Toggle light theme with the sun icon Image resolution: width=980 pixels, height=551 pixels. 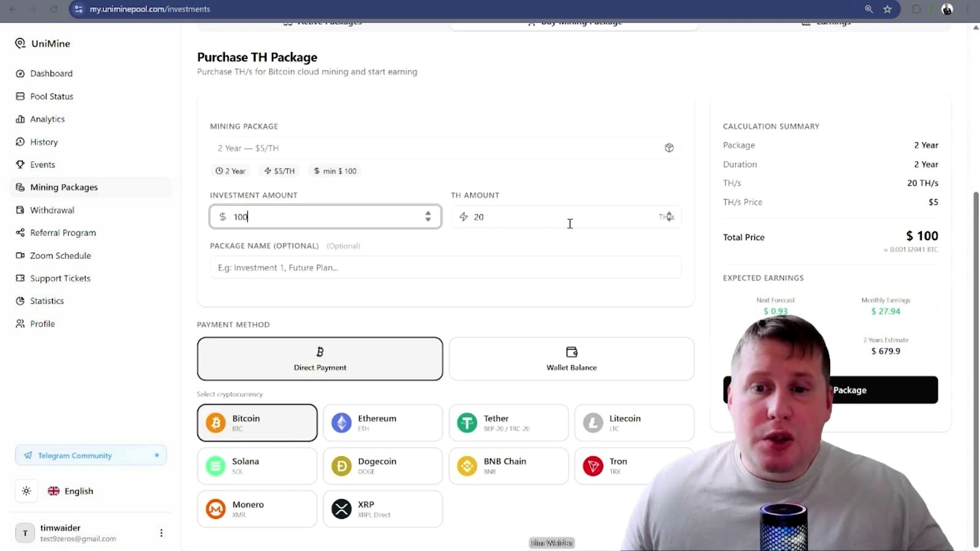pyautogui.click(x=26, y=491)
